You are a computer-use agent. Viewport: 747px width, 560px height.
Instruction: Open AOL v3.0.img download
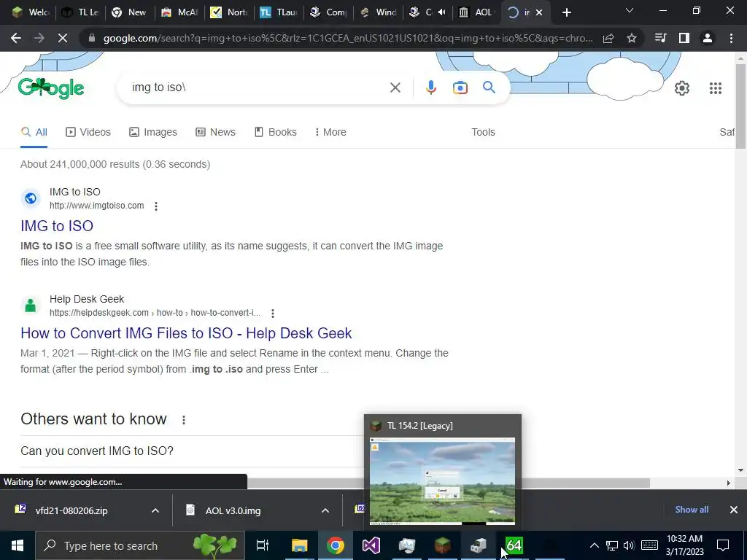pos(233,510)
